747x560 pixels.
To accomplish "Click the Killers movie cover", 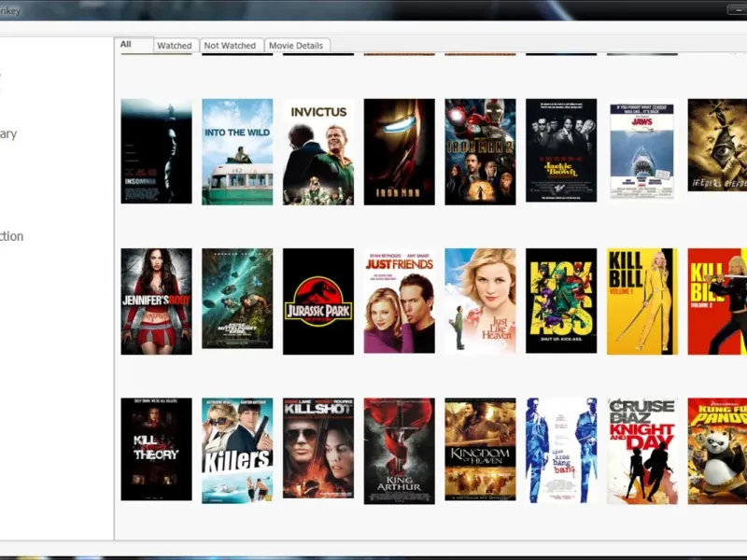I will click(x=237, y=450).
